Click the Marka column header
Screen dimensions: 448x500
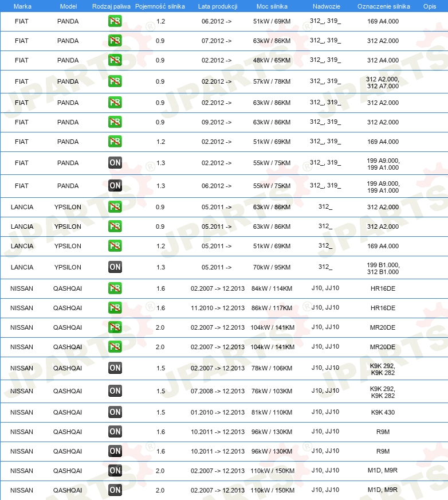22,6
